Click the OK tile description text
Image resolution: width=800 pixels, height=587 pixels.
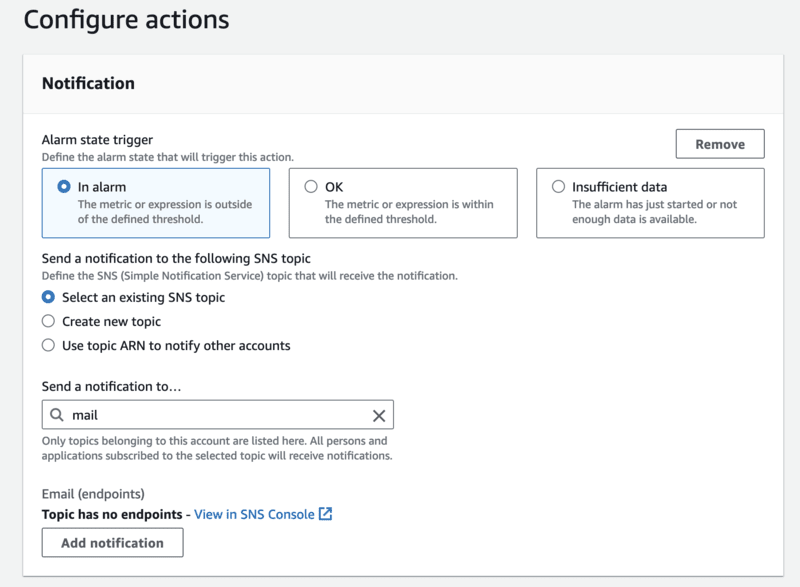pyautogui.click(x=410, y=212)
